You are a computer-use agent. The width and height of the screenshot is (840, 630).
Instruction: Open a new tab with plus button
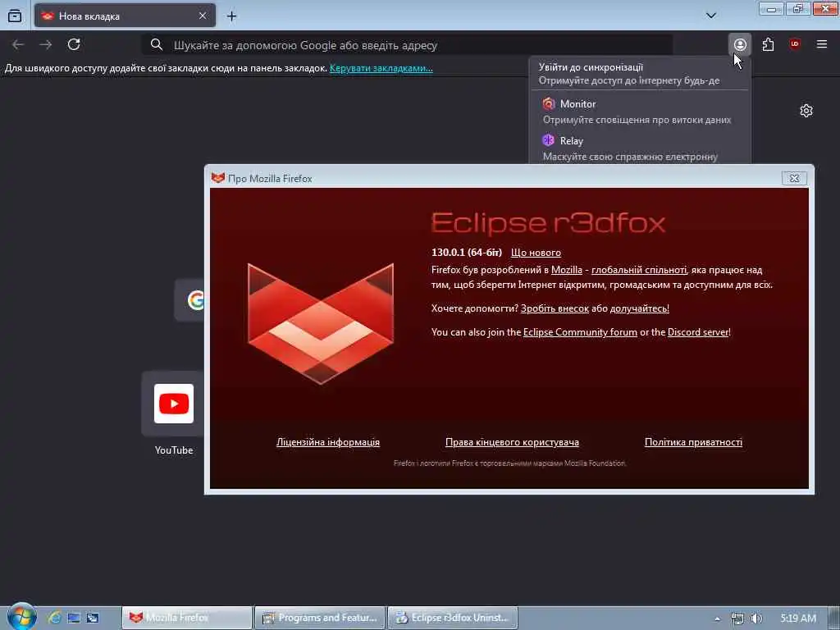[231, 16]
